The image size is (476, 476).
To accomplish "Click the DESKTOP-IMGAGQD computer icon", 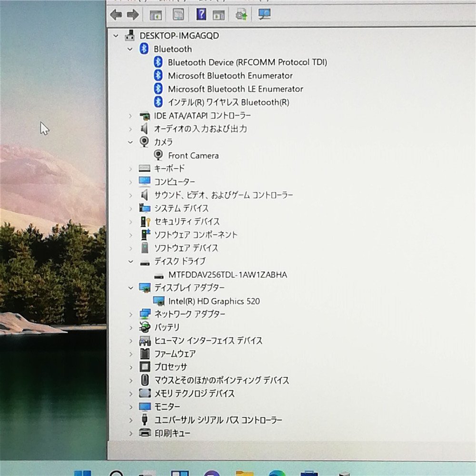I will (130, 36).
